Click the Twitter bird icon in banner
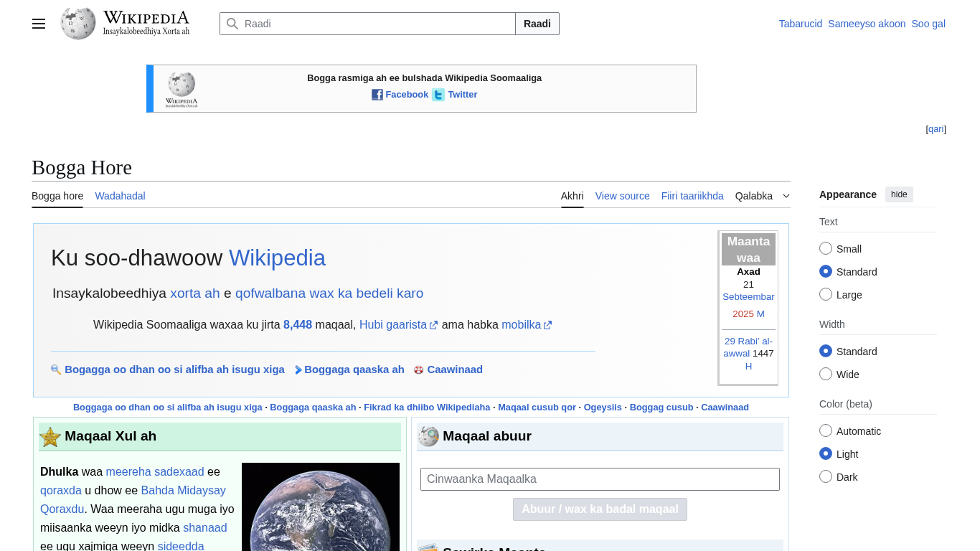 click(x=438, y=95)
